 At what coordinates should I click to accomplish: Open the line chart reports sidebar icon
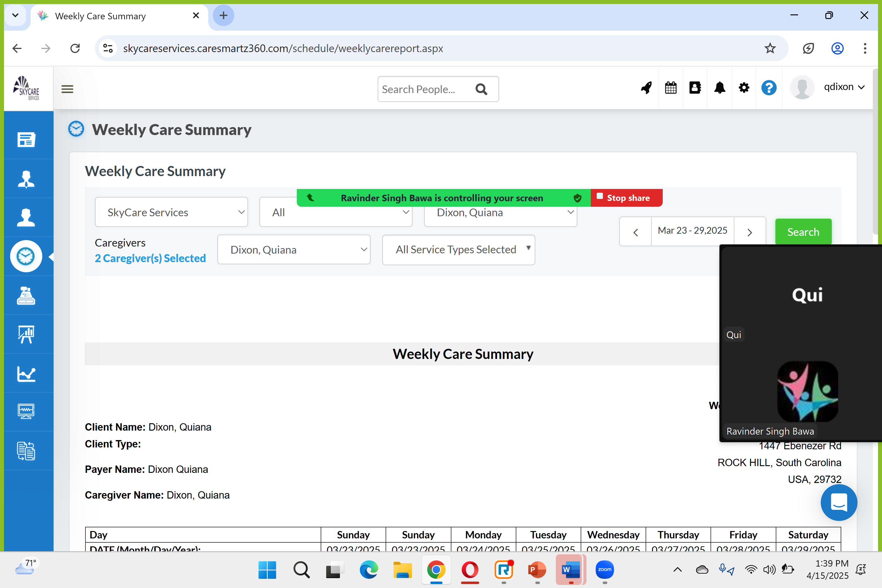click(26, 374)
